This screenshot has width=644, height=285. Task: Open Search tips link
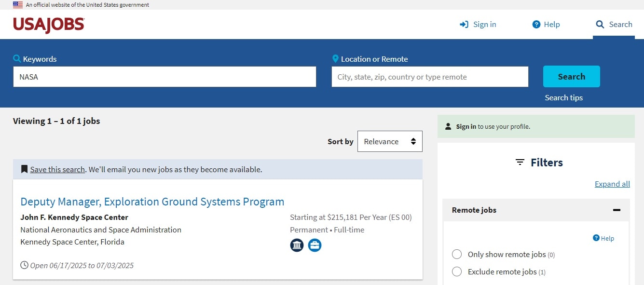click(x=564, y=97)
